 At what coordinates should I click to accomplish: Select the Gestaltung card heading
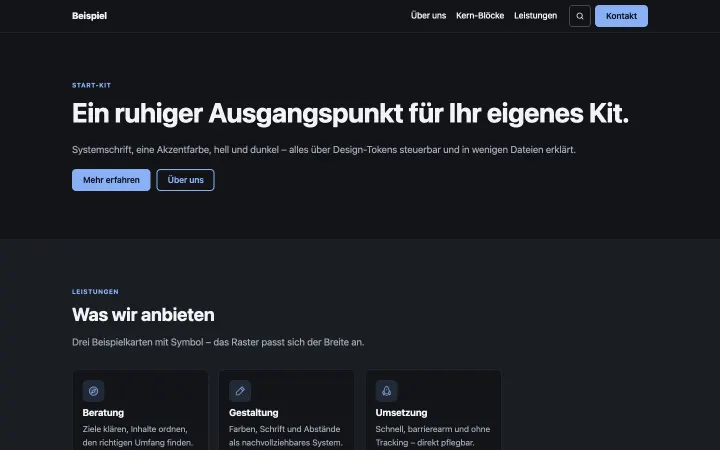coord(253,413)
